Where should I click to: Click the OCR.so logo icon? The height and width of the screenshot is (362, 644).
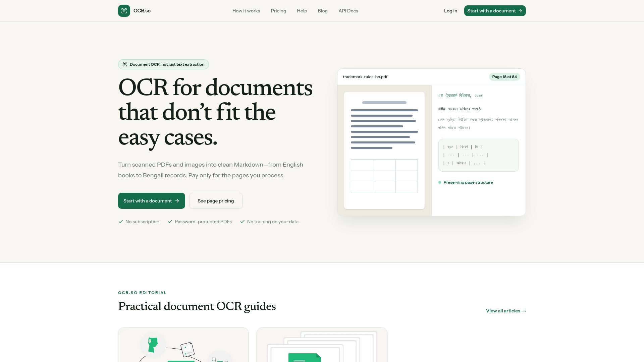124,11
